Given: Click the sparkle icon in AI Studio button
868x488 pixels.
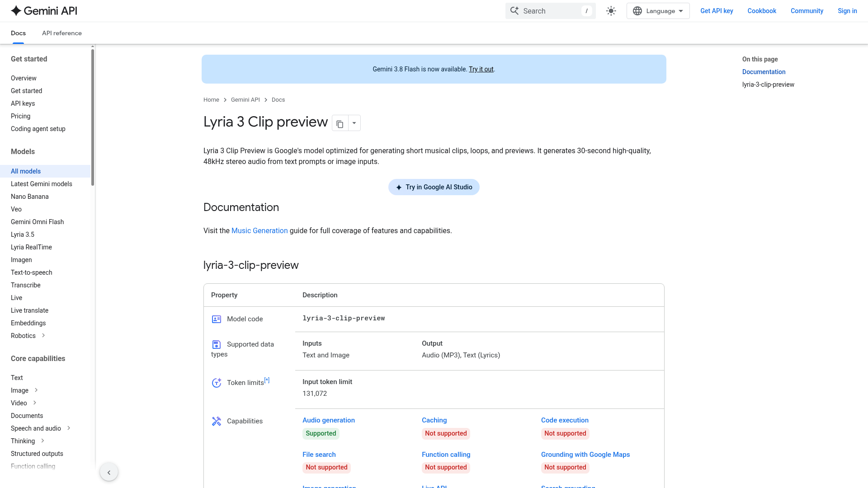Looking at the screenshot, I should pyautogui.click(x=399, y=188).
